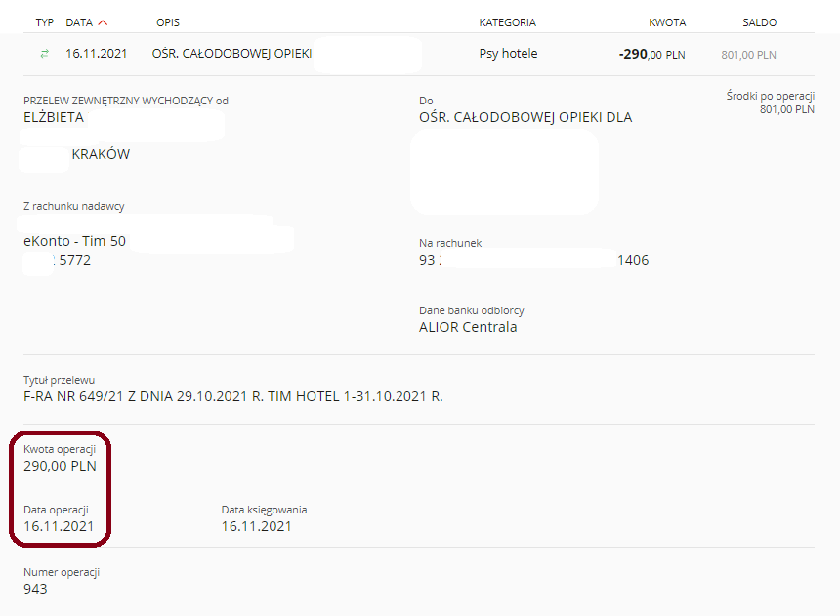Select the -290,00 PLN amount
Image resolution: width=840 pixels, height=616 pixels.
651,54
